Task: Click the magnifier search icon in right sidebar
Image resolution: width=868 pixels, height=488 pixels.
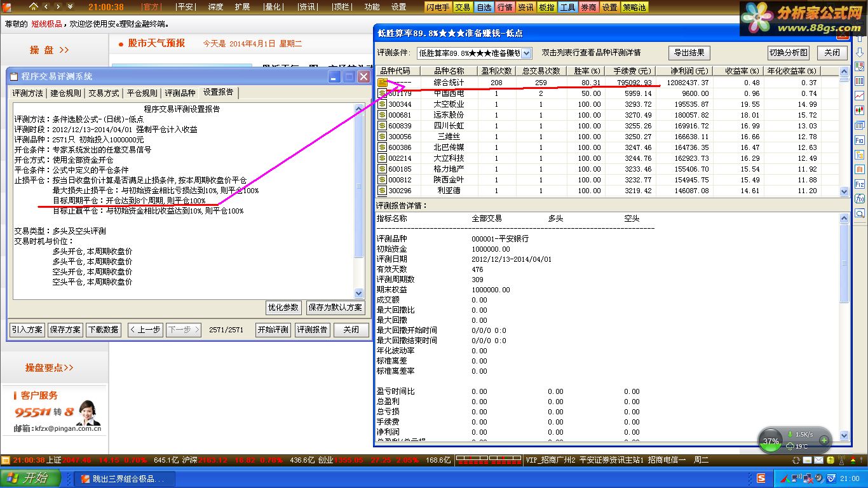Action: [x=860, y=213]
